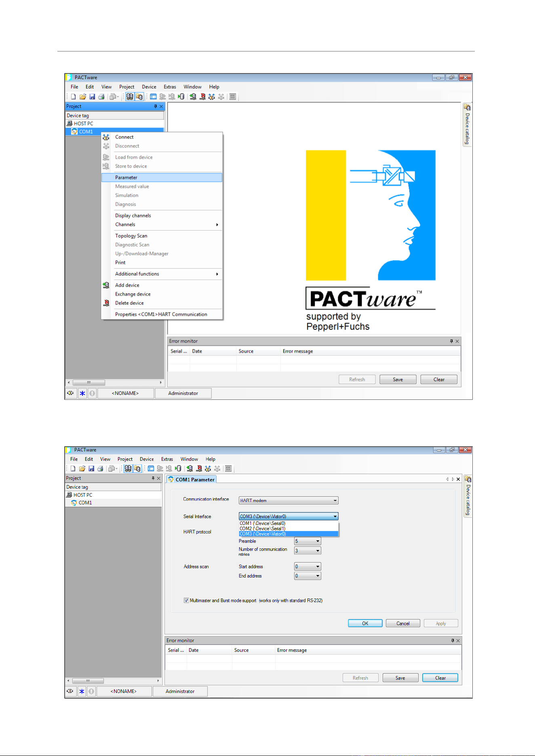Choose highlighted COM3 (\Device\Viator0) list option
The image size is (535, 756).
click(289, 534)
